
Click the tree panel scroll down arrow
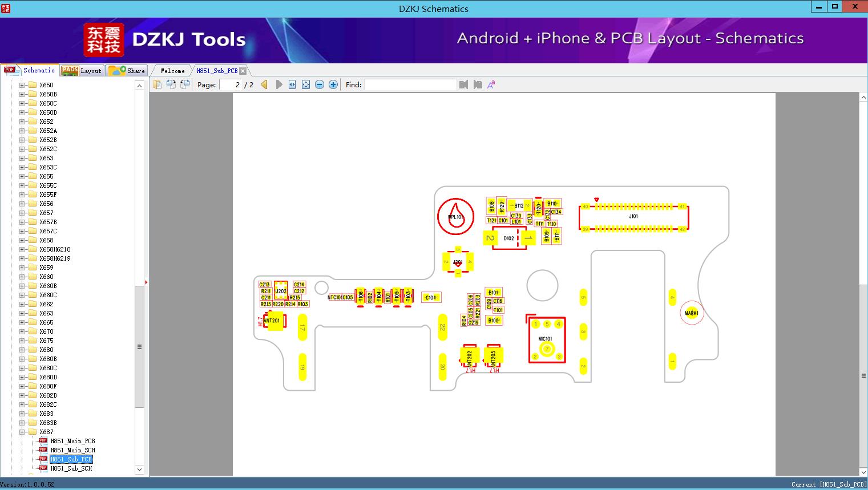pos(139,469)
